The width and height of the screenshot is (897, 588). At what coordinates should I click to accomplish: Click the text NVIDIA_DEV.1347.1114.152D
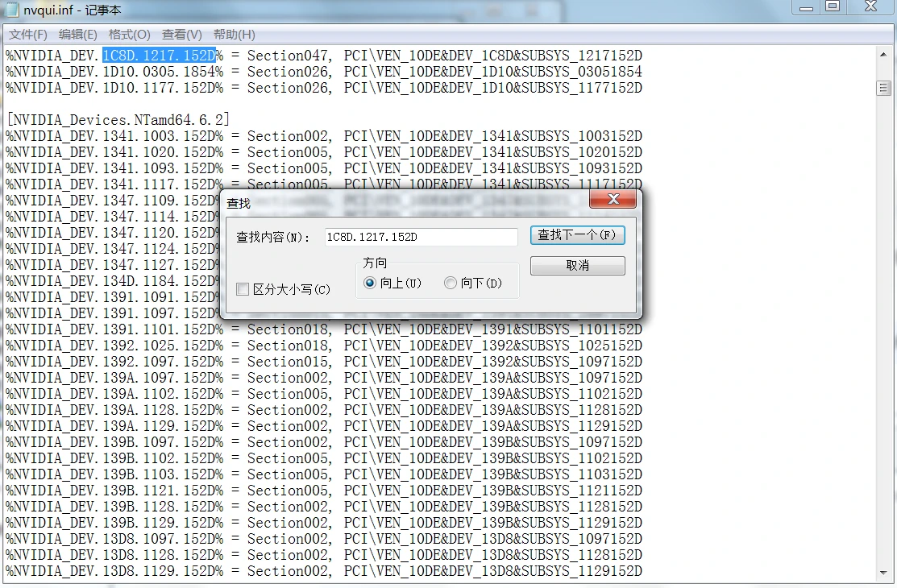(x=114, y=217)
